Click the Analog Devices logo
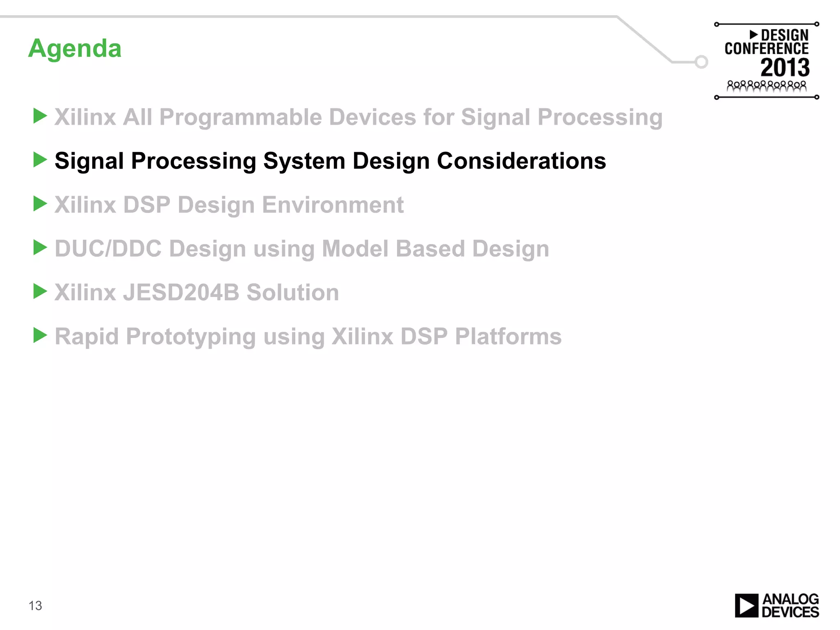Viewport: 840px width, 630px height. tap(777, 605)
